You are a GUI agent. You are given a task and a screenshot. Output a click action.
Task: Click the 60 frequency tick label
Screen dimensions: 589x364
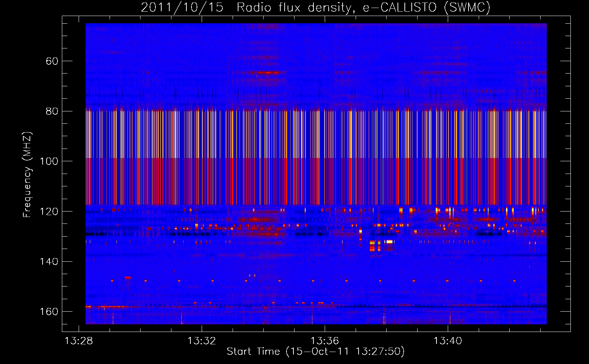[52, 61]
